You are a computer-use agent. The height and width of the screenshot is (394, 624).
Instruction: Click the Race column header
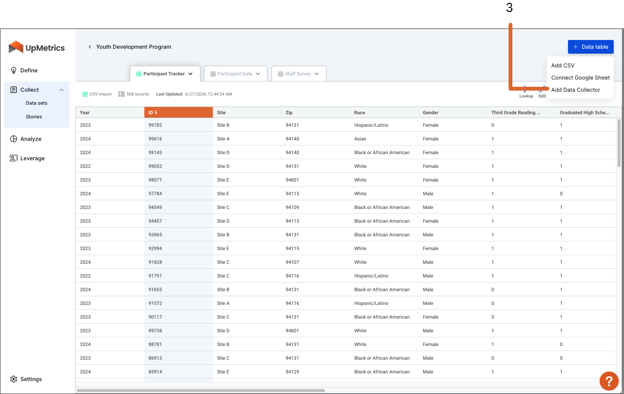point(384,113)
